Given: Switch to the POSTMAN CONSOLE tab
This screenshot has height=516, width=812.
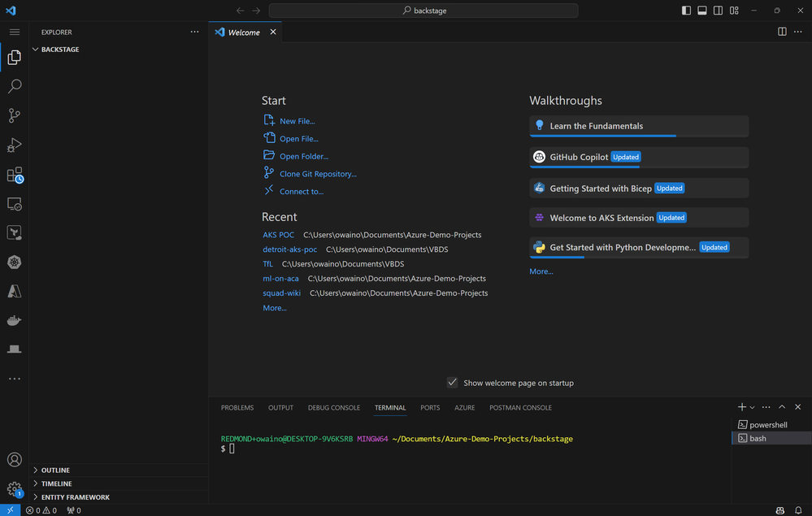Looking at the screenshot, I should coord(520,408).
